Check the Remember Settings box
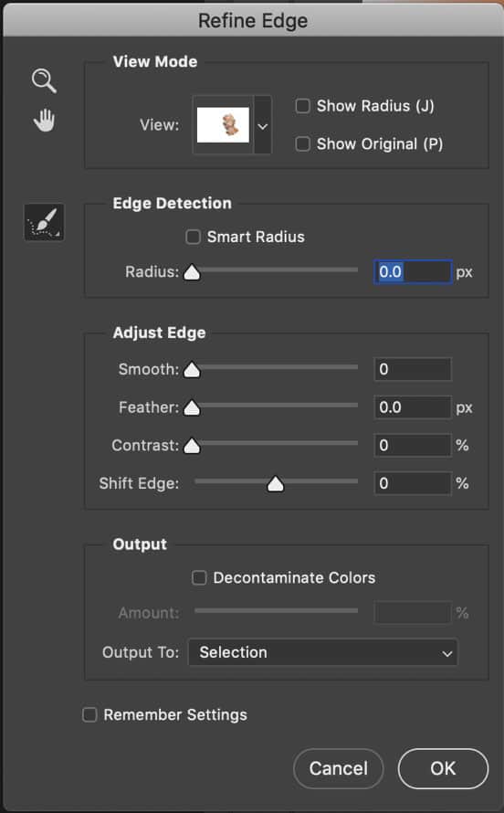 (x=89, y=715)
